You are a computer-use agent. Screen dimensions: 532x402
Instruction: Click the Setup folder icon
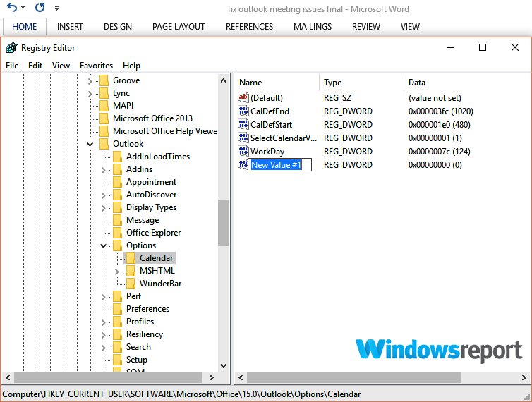(117, 360)
